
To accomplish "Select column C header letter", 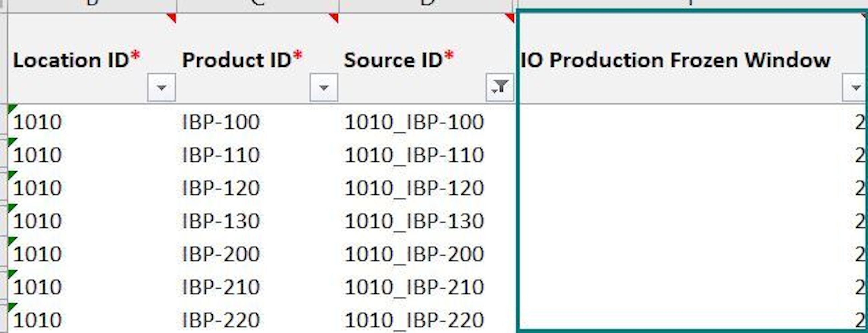I will click(258, 3).
